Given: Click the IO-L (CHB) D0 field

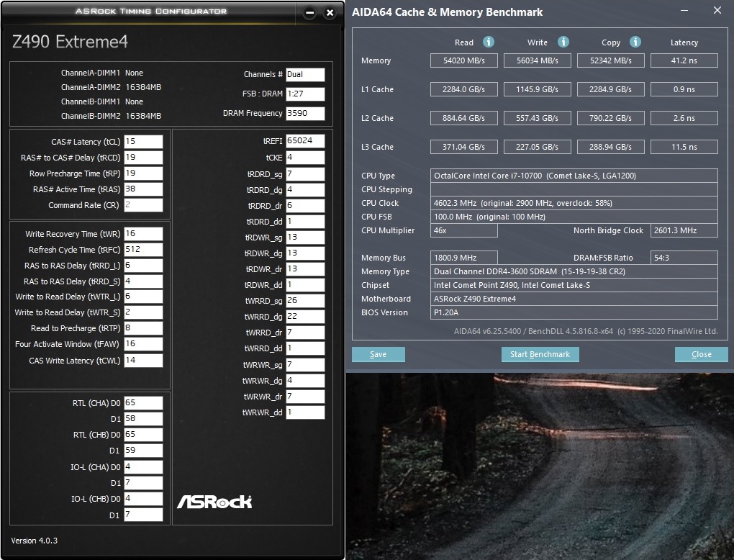Looking at the screenshot, I should pos(143,499).
